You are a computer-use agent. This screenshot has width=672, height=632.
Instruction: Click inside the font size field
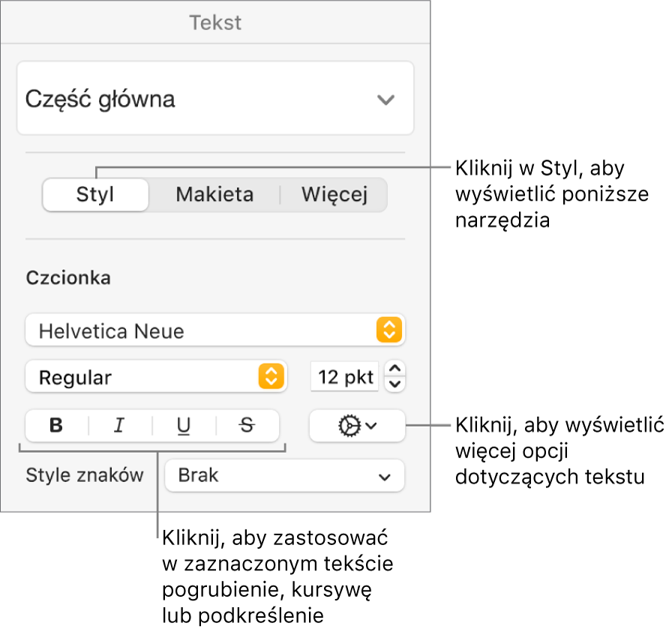coord(343,377)
